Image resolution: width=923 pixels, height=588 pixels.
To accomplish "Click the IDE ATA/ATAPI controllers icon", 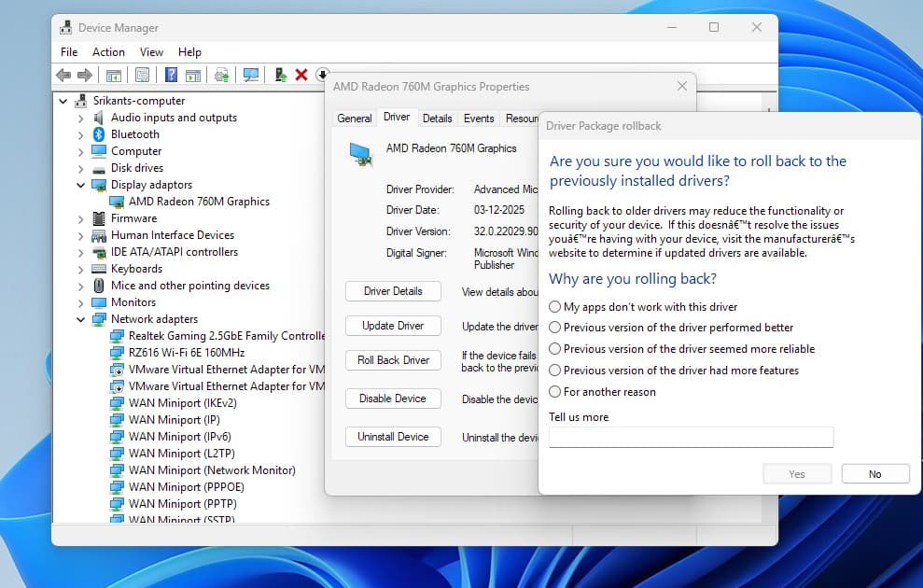I will tap(99, 252).
